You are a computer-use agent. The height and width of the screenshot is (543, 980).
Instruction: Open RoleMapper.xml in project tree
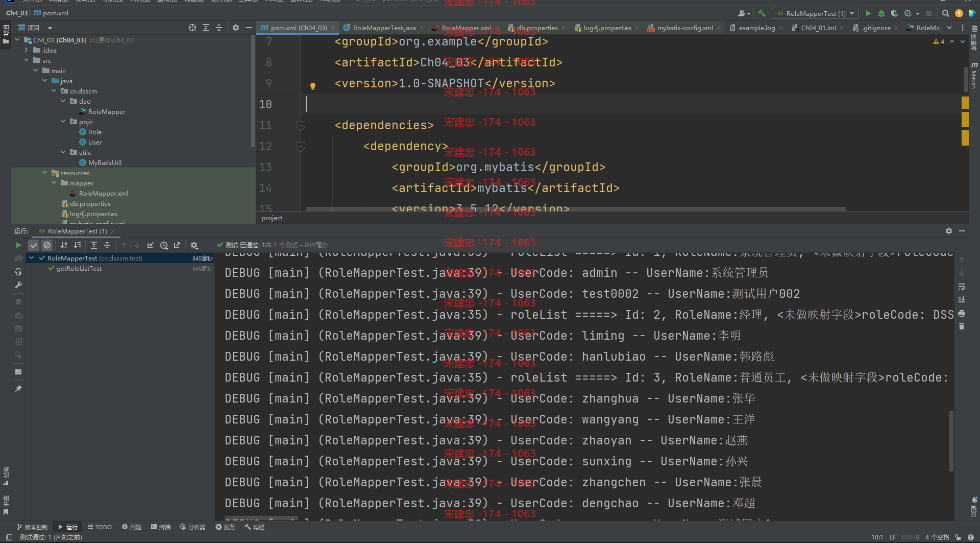(104, 193)
